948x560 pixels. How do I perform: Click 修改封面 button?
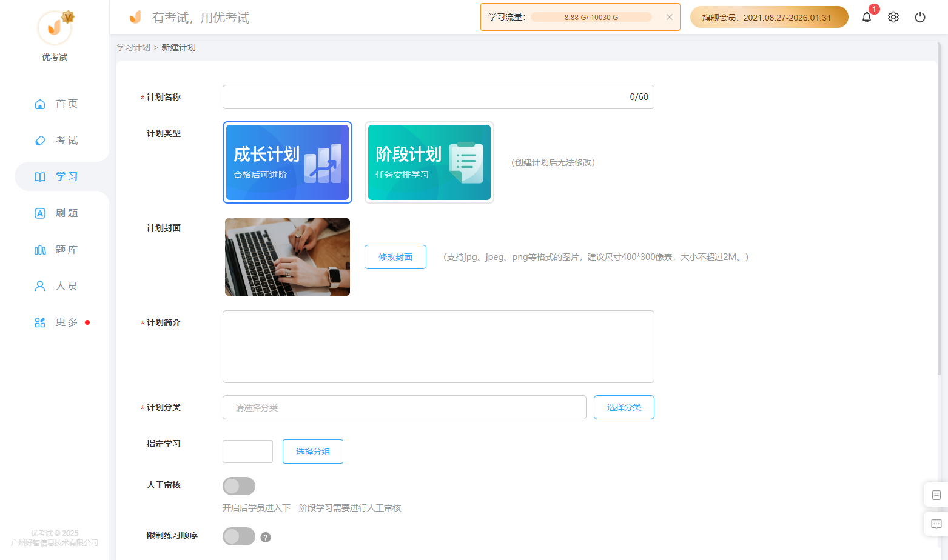[x=395, y=257]
